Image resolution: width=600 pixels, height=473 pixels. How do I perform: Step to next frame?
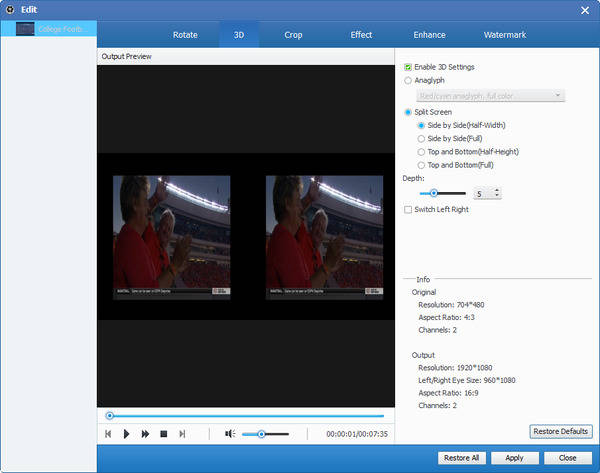point(182,434)
